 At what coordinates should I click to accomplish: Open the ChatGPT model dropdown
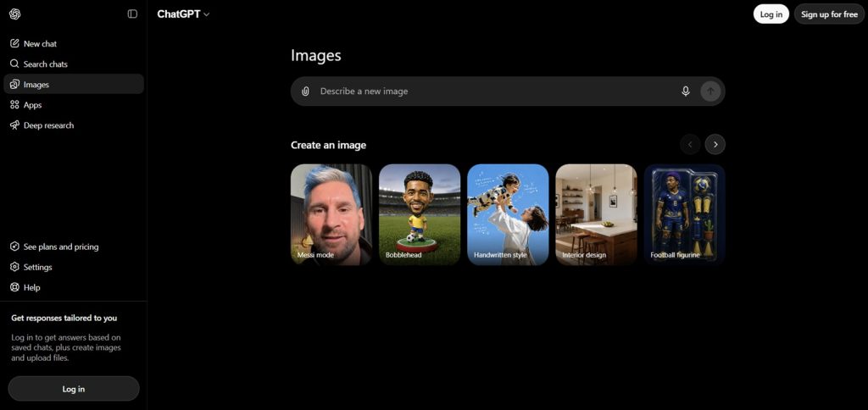tap(183, 14)
